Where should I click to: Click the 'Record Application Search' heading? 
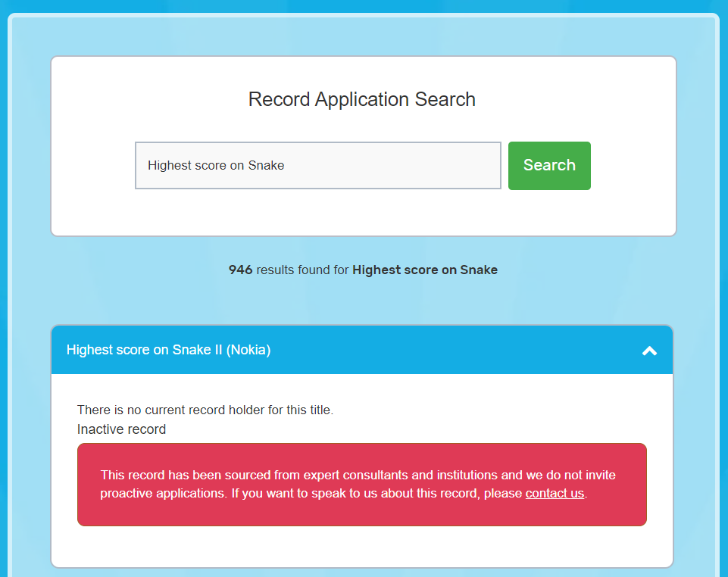point(362,99)
